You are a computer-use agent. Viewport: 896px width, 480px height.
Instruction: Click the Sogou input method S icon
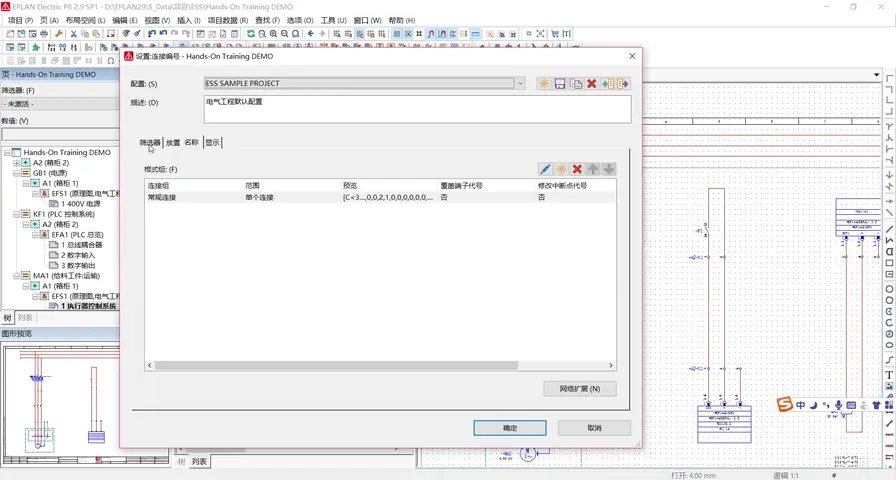pyautogui.click(x=785, y=405)
